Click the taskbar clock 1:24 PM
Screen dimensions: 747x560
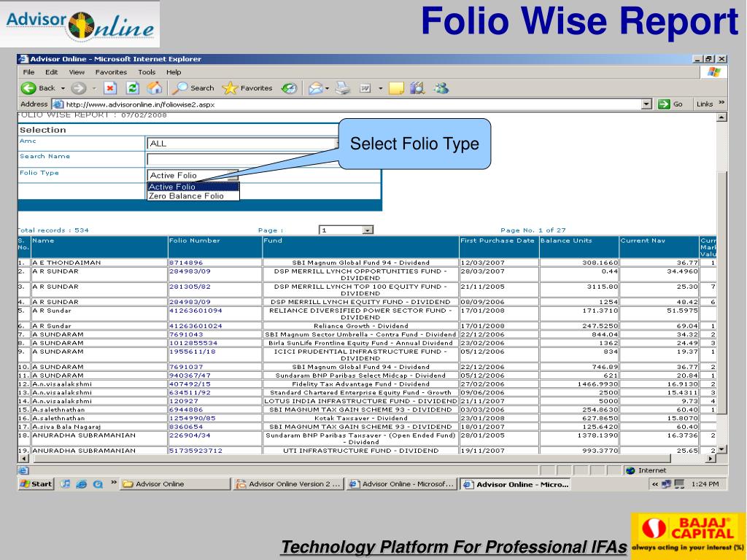(x=705, y=484)
